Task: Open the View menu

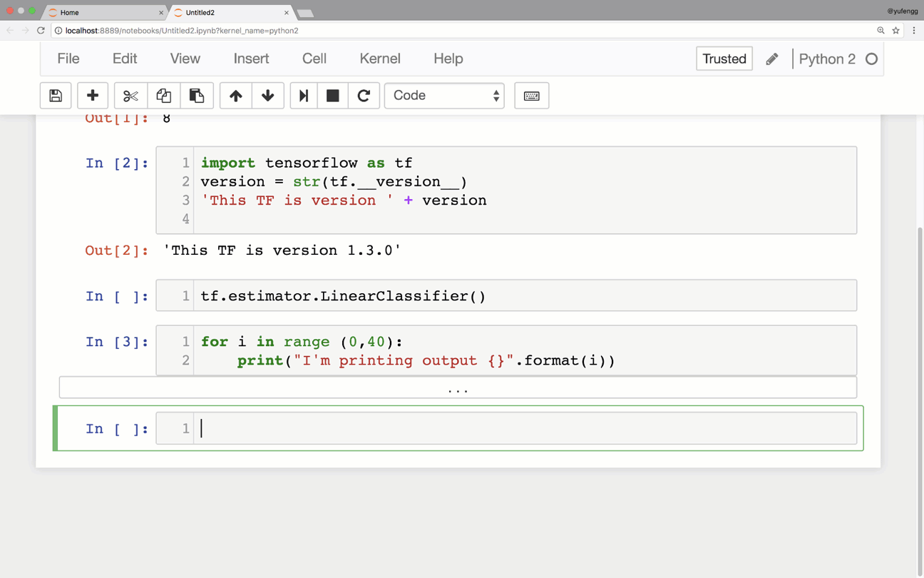Action: pyautogui.click(x=185, y=59)
